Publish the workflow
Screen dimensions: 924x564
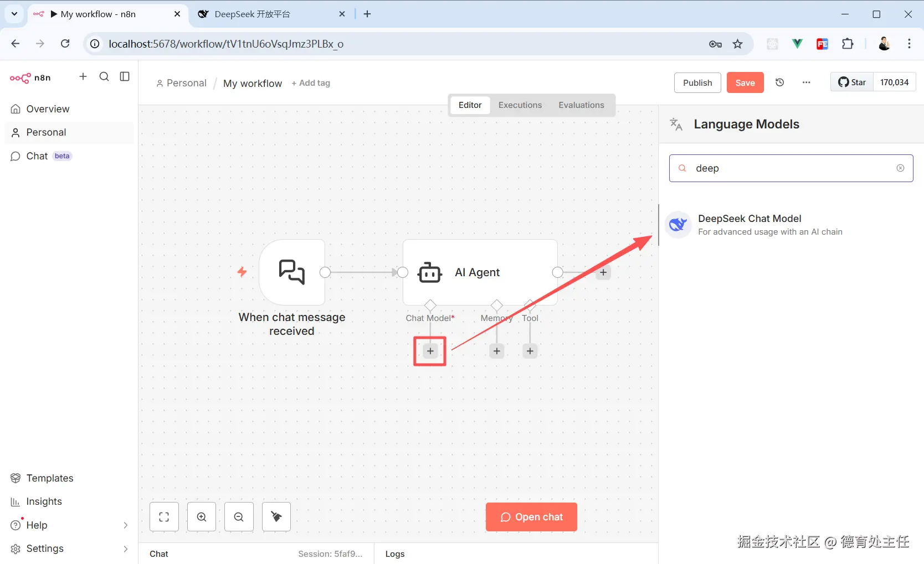coord(697,82)
